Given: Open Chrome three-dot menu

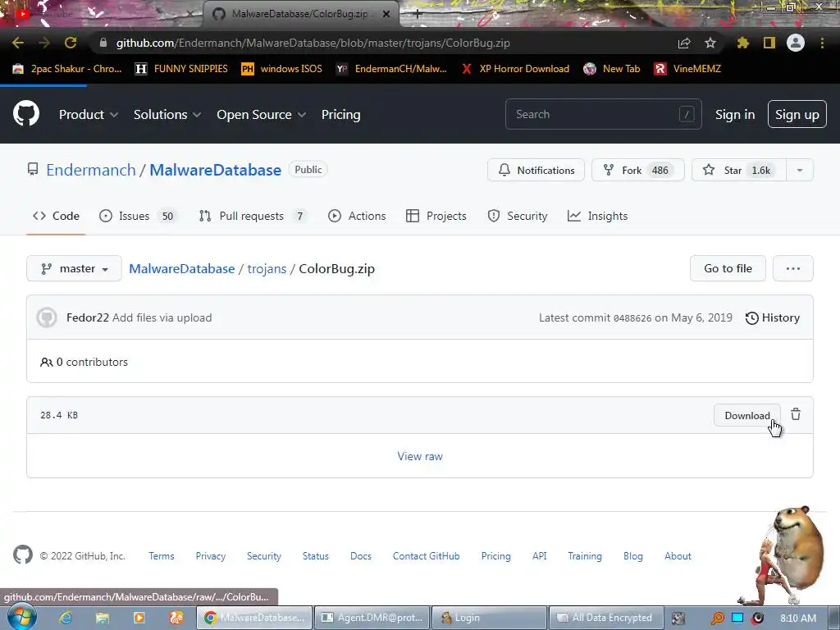Looking at the screenshot, I should (x=822, y=43).
